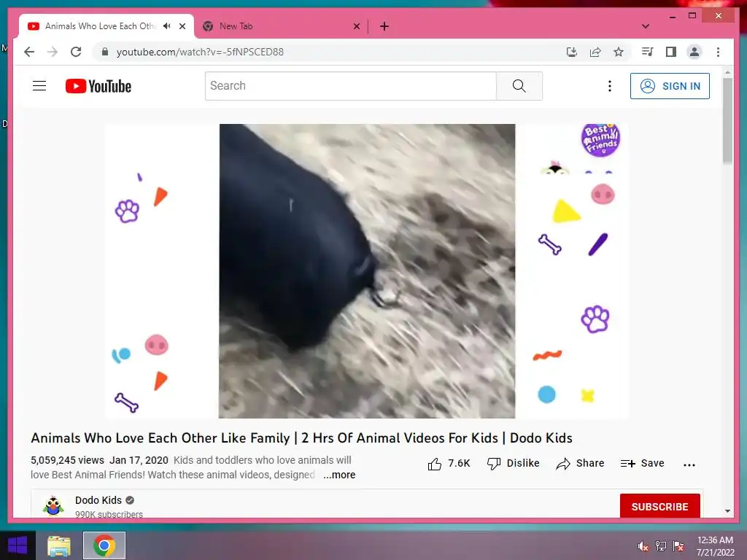Click the 5,059,245 views text
This screenshot has height=560, width=747.
click(67, 461)
